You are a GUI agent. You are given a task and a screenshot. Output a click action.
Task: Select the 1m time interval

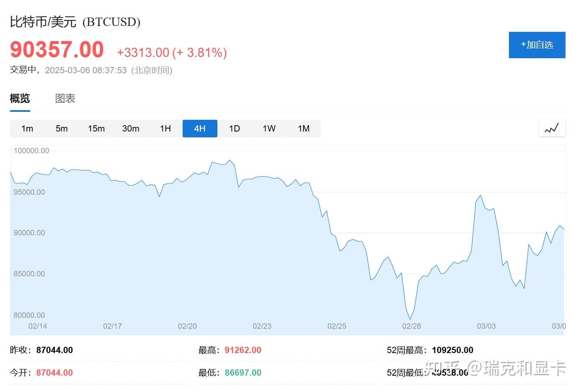click(27, 129)
